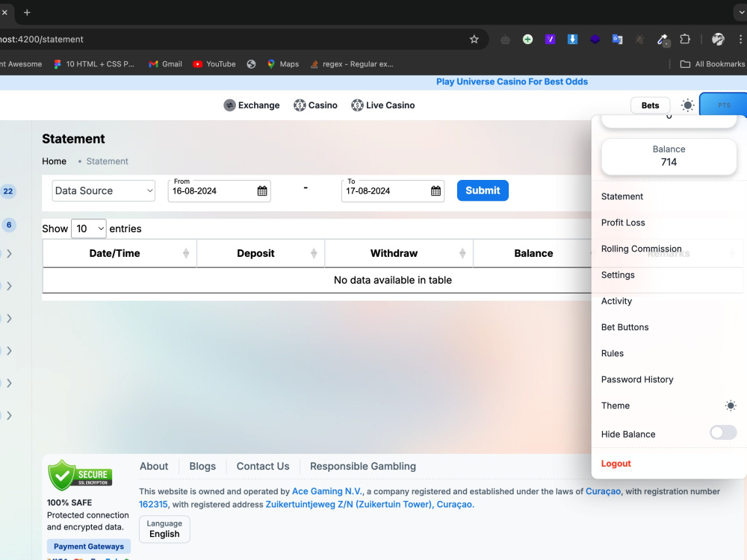Open the browser Extensions puzzle icon
This screenshot has height=560, width=747.
click(684, 40)
